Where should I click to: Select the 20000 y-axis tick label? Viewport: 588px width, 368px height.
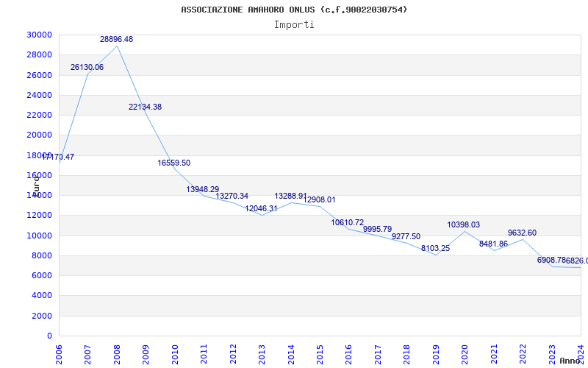pyautogui.click(x=39, y=135)
